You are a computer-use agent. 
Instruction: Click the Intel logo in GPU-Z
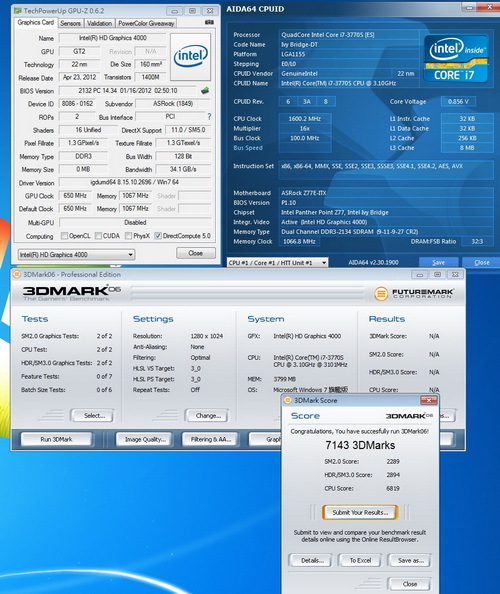(x=191, y=56)
